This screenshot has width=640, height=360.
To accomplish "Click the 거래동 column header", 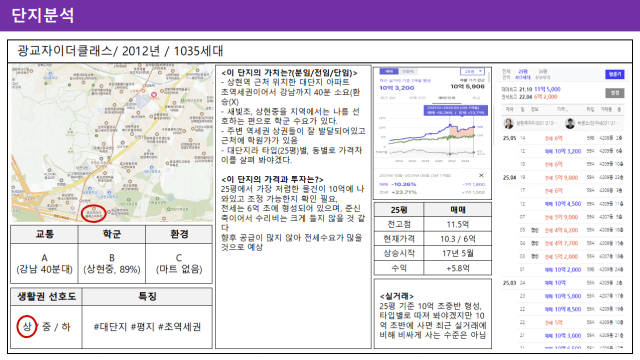I will [606, 109].
